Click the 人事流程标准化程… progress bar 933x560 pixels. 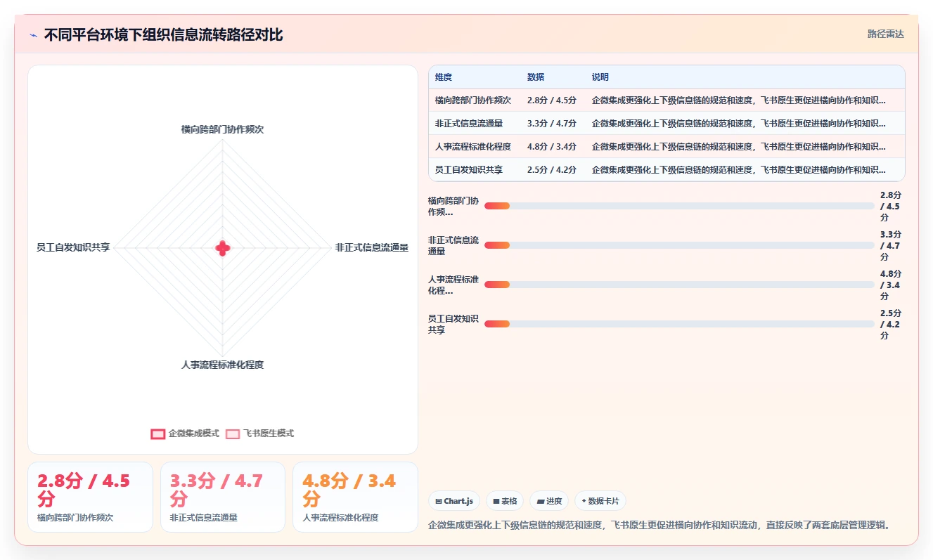click(679, 285)
